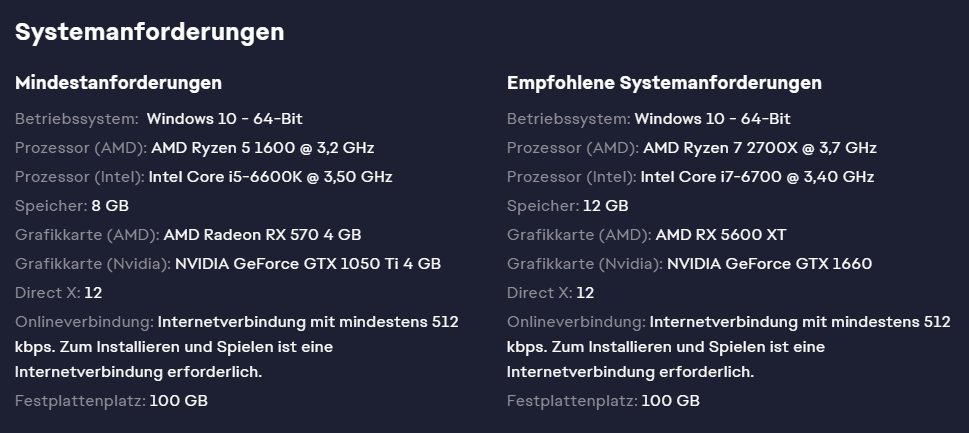Click the 8 GB memory value
The width and height of the screenshot is (969, 433).
(x=110, y=206)
